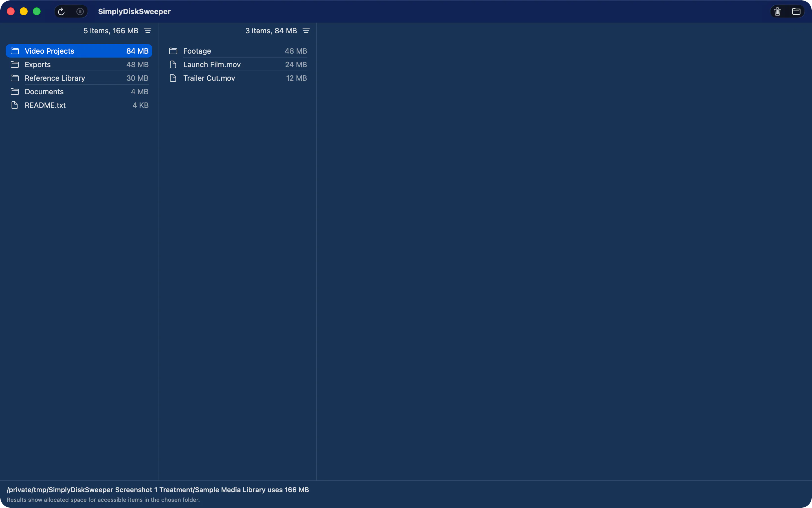Viewport: 812px width, 508px height.
Task: Click the SimplyDiskSweeper window title
Action: [x=134, y=11]
